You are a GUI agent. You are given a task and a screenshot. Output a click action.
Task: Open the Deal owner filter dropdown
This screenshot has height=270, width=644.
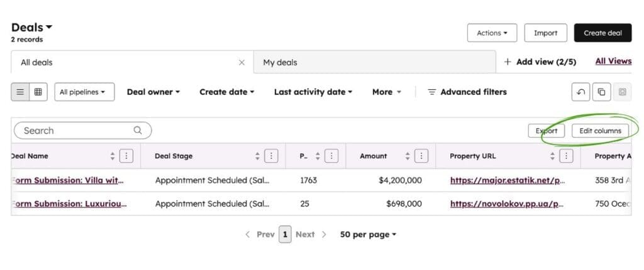point(153,92)
